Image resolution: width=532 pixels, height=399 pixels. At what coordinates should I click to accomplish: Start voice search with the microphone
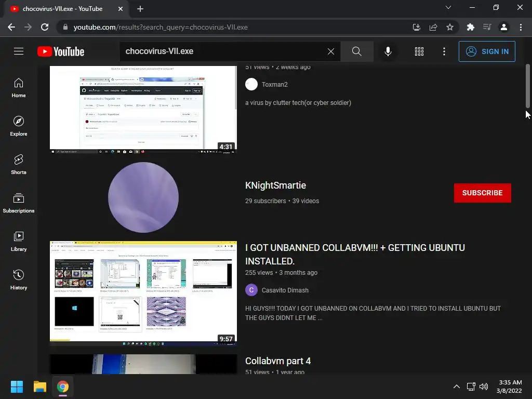388,51
